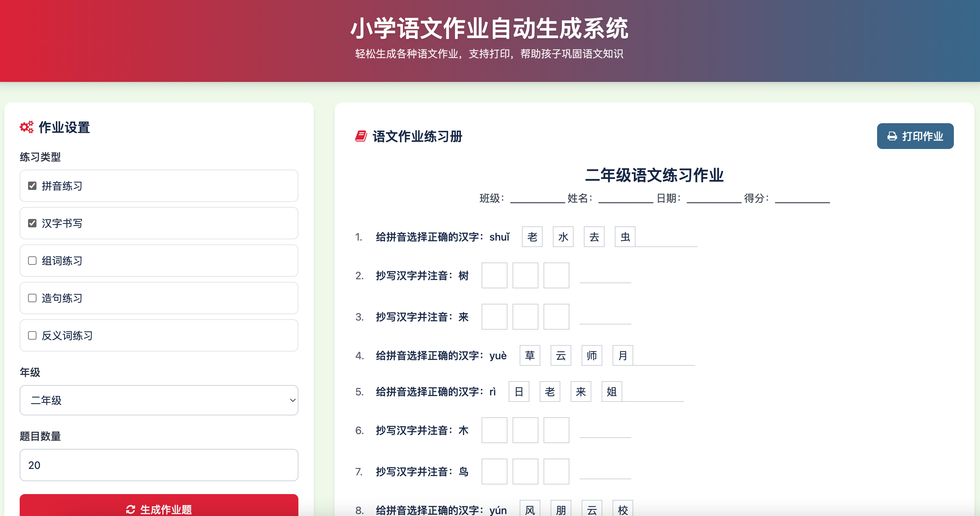The width and height of the screenshot is (980, 516).
Task: Click the first writing box for 鸟
Action: coord(495,471)
